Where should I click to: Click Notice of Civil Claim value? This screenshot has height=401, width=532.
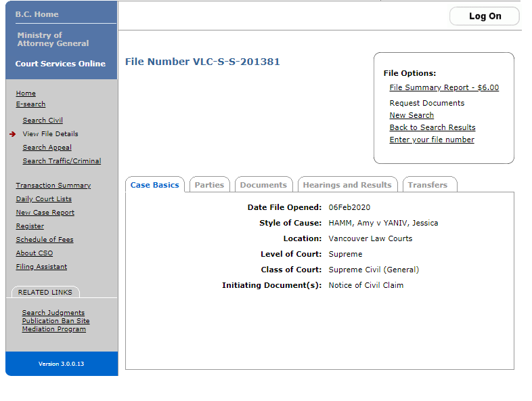[366, 286]
